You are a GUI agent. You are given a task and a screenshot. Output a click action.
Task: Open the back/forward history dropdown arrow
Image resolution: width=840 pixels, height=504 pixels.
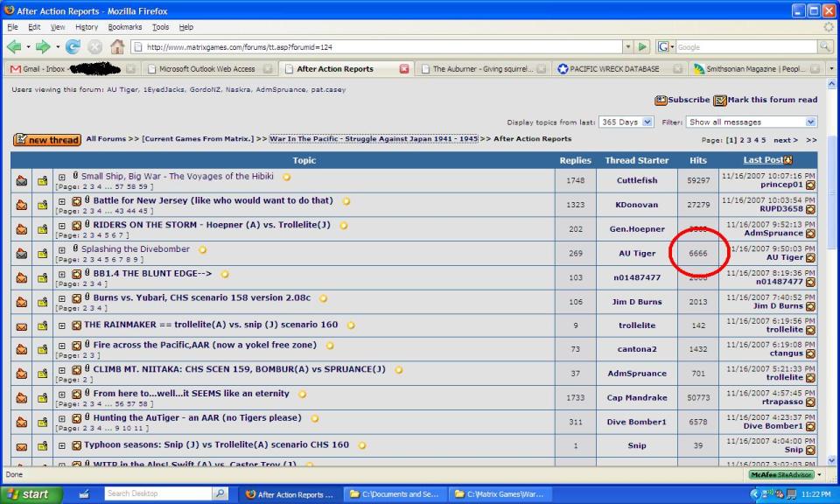pos(58,47)
